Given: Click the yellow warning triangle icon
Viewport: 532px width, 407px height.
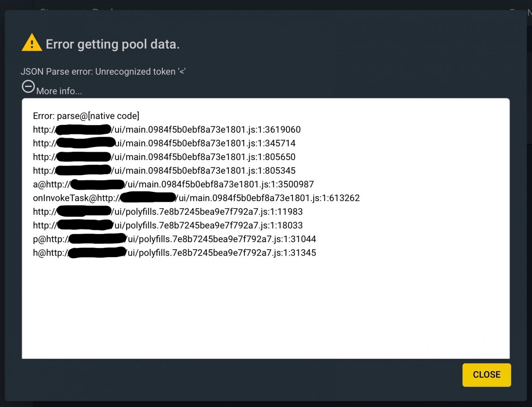Looking at the screenshot, I should [32, 43].
